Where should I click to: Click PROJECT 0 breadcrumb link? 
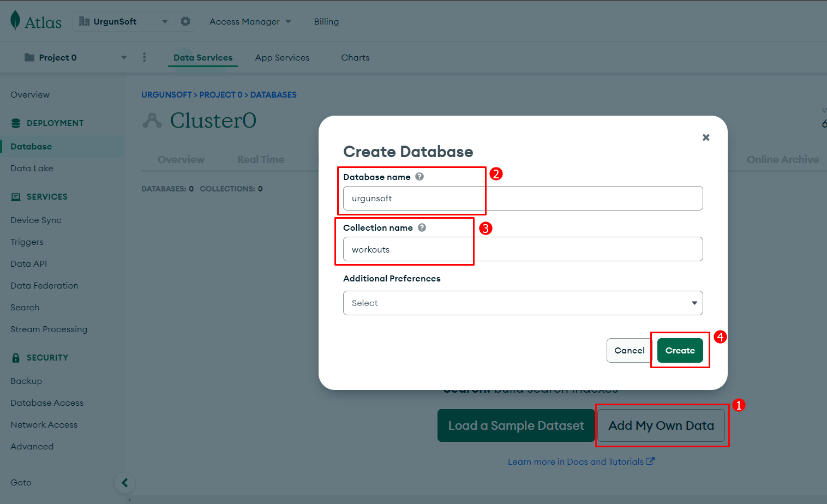(x=221, y=95)
